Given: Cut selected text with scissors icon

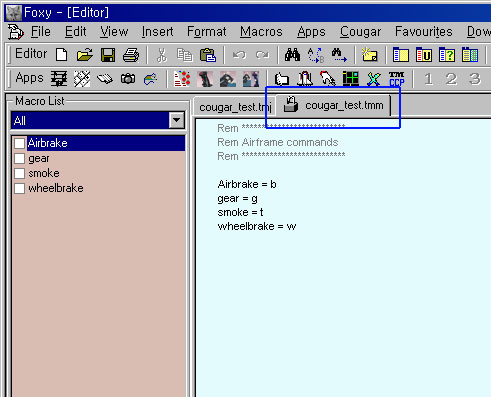Looking at the screenshot, I should pyautogui.click(x=162, y=55).
